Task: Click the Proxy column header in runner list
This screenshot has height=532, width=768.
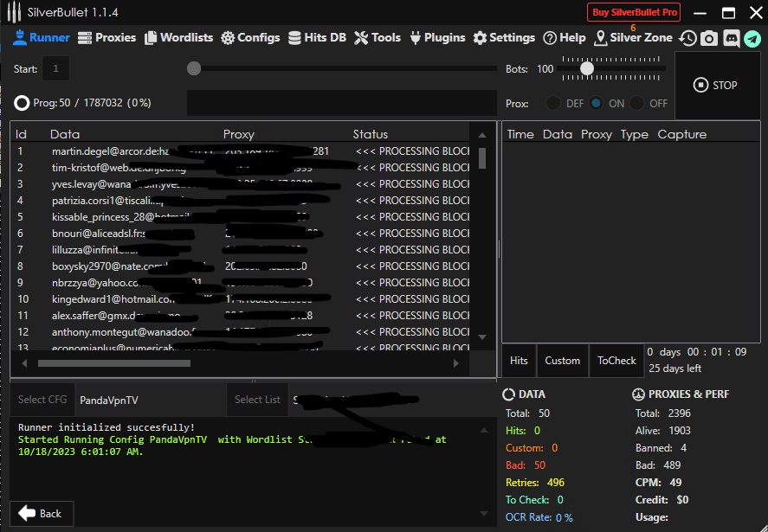Action: tap(239, 134)
